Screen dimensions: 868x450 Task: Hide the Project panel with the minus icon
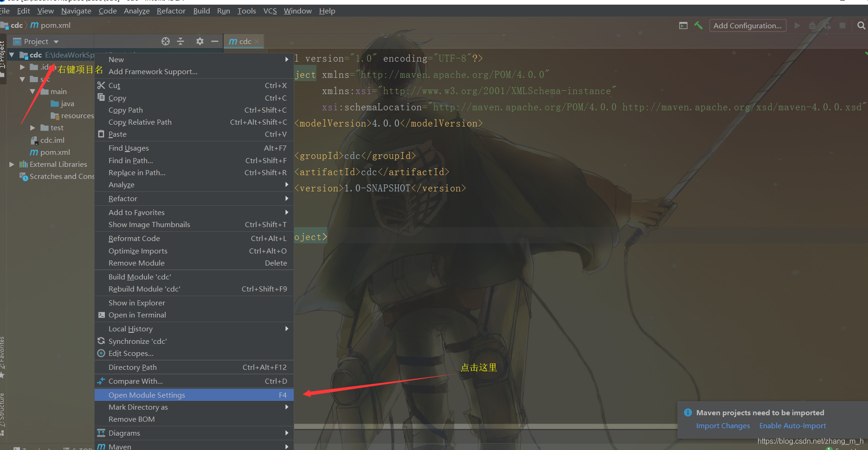[x=214, y=41]
